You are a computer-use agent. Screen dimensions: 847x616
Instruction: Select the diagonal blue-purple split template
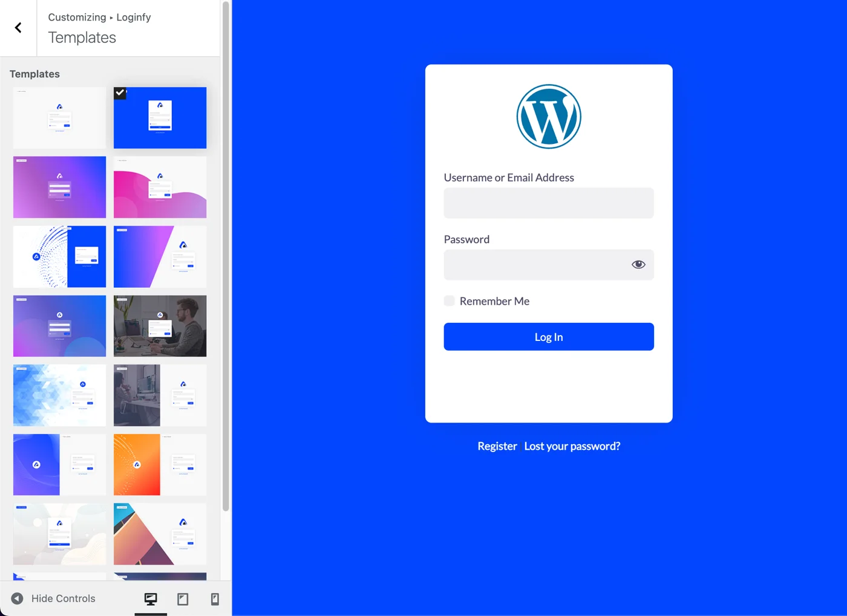point(160,257)
